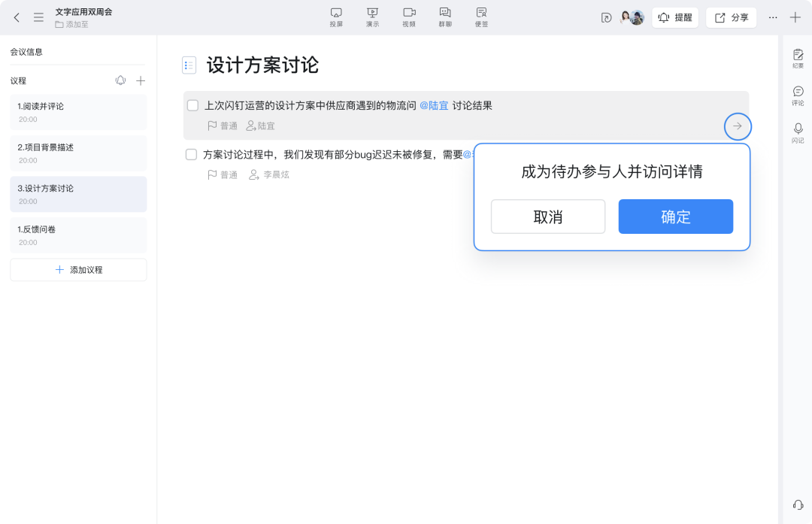Click 确定 to confirm
Screen dimensions: 812x524
[675, 217]
